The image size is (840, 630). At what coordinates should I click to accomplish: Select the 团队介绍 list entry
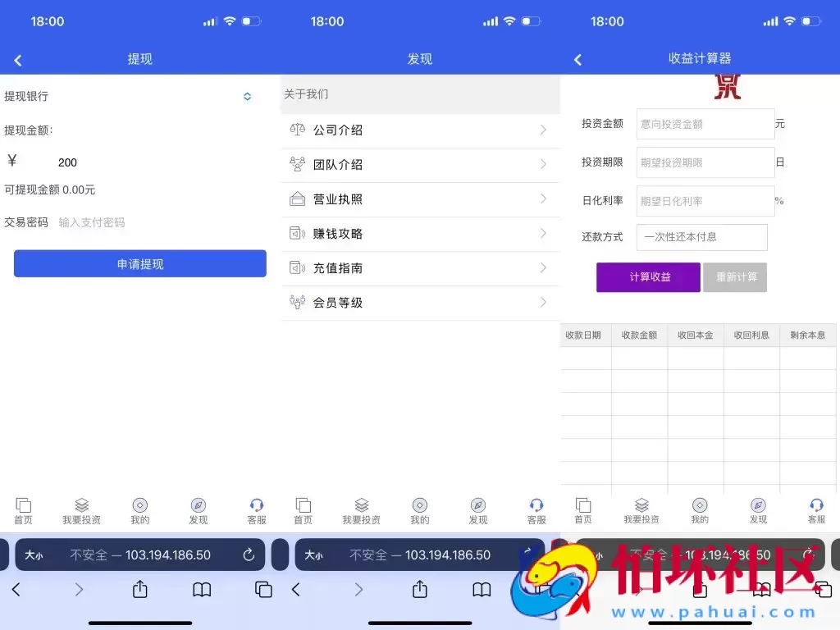(x=420, y=164)
